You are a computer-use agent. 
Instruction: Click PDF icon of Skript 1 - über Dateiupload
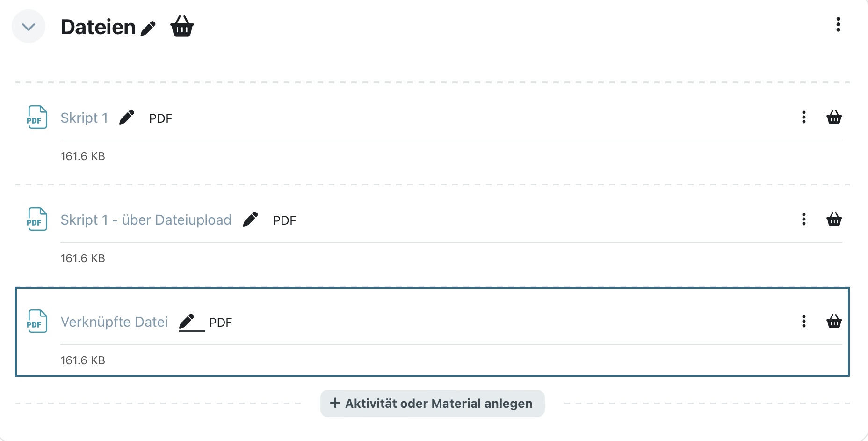coord(37,219)
